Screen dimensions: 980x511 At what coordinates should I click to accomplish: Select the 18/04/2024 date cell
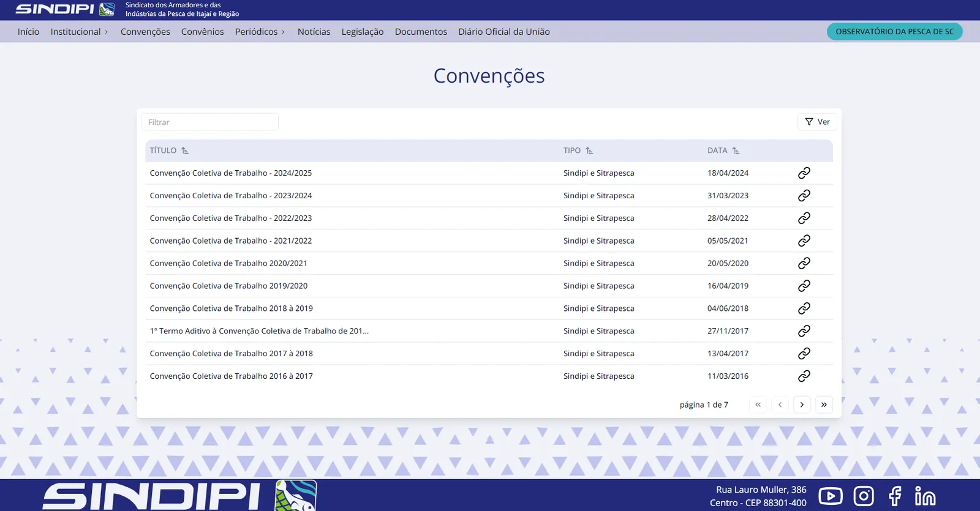click(x=728, y=173)
